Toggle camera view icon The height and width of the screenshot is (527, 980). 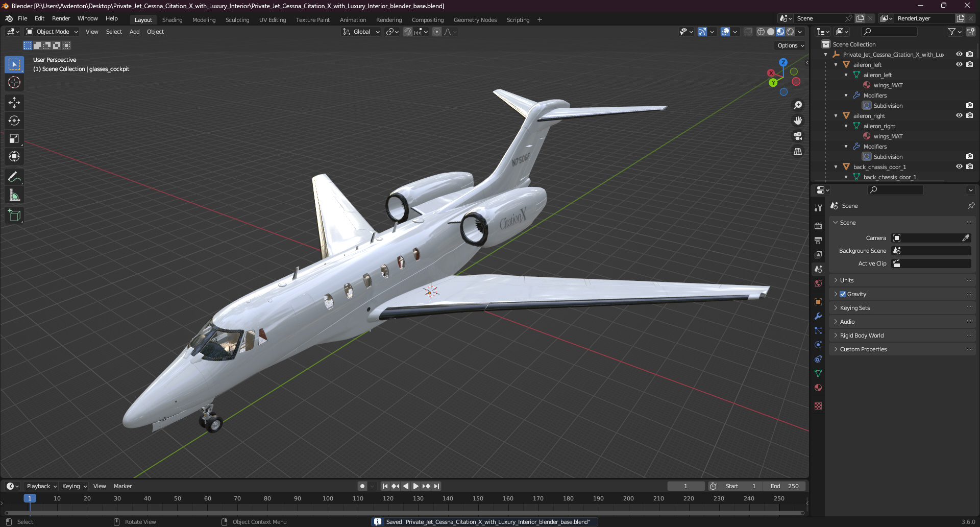(798, 136)
